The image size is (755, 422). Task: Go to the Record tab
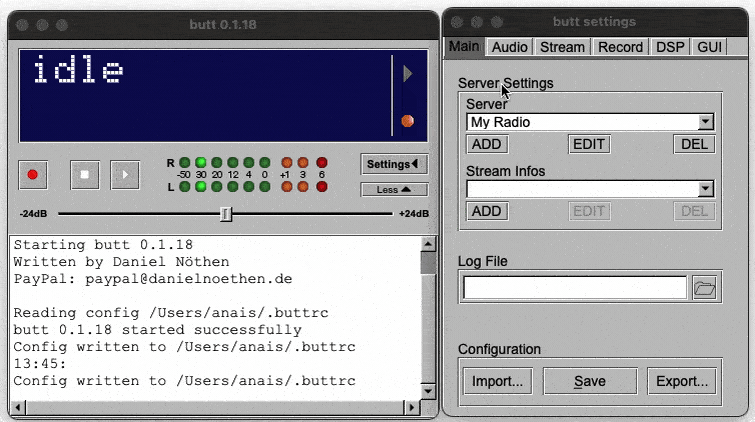tap(620, 46)
